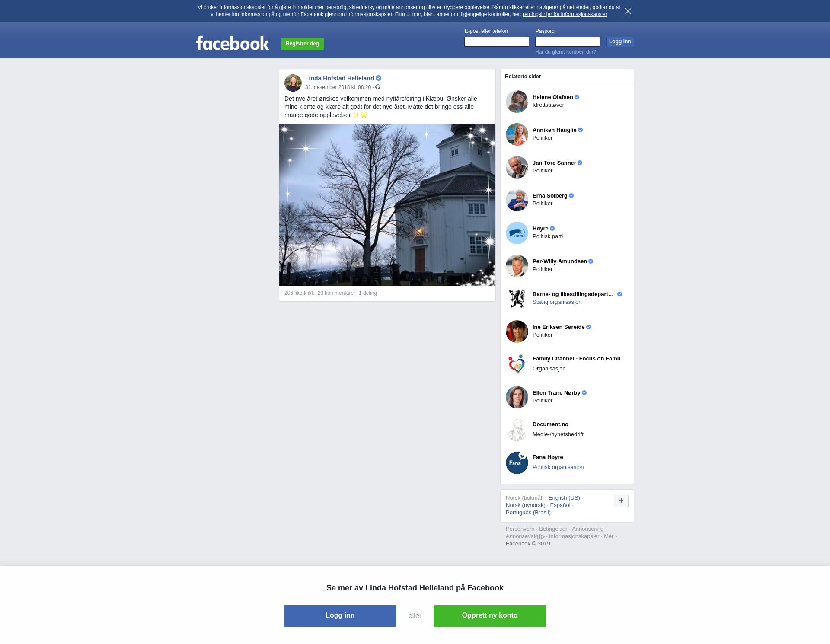Open Family Channel - Focus on Family page name
830x644 pixels.
pos(579,359)
